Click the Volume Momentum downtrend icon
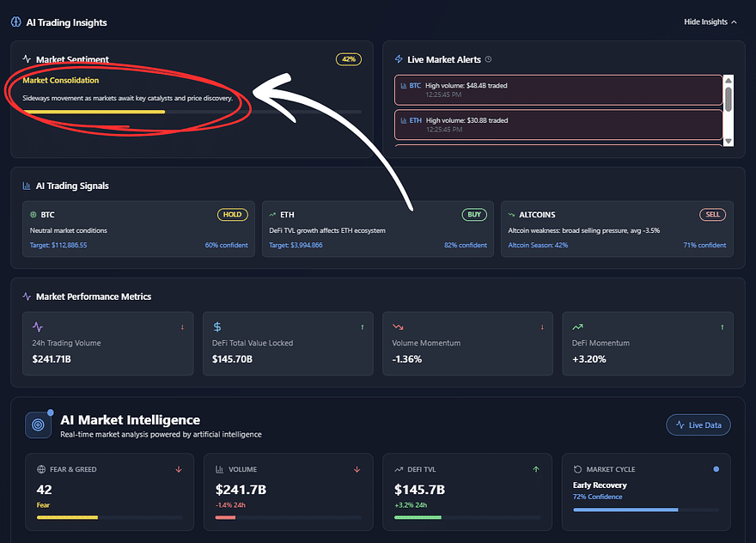 (398, 327)
